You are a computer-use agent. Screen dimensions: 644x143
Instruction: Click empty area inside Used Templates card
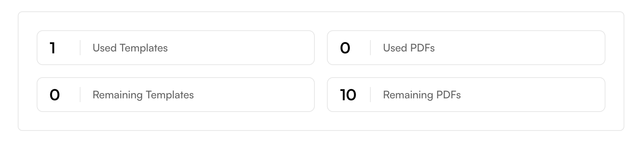(x=242, y=48)
